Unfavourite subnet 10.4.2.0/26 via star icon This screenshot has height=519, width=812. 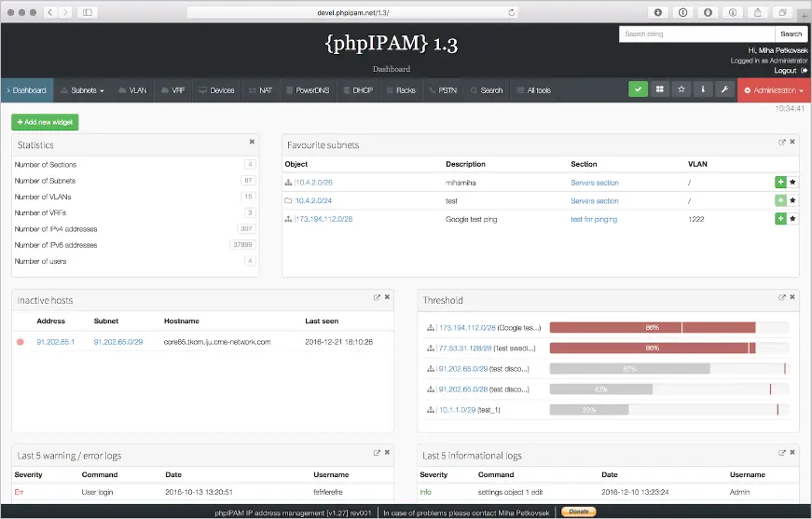point(792,182)
